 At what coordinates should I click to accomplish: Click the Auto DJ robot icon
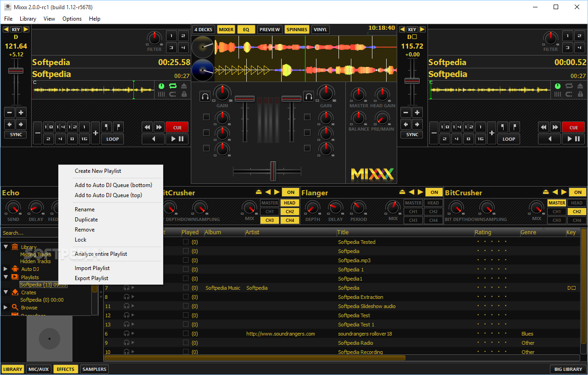[x=15, y=269]
